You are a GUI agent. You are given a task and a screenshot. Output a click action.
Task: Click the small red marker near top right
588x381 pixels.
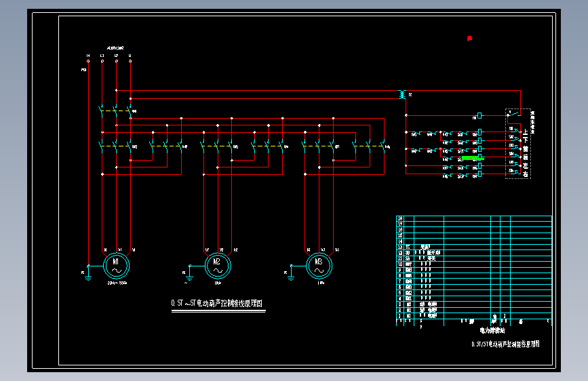point(469,38)
